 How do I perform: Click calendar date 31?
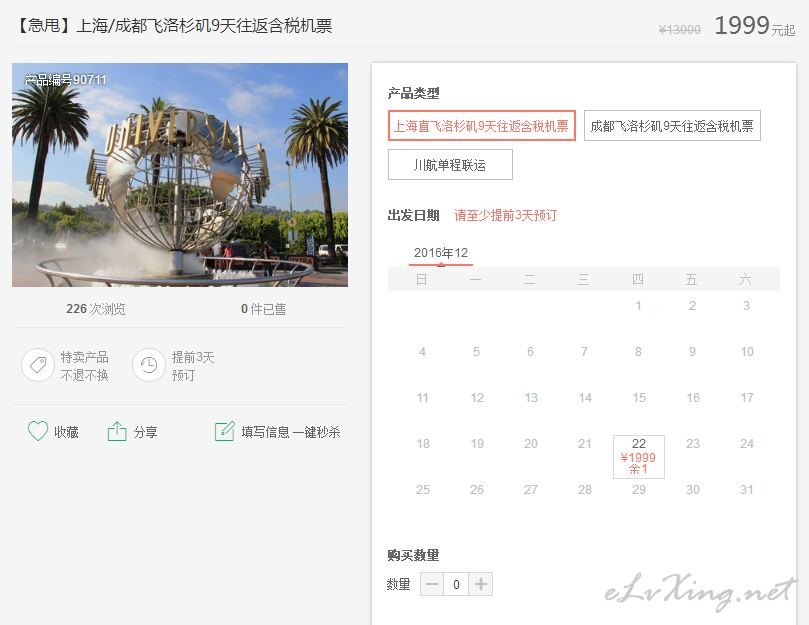(x=747, y=489)
